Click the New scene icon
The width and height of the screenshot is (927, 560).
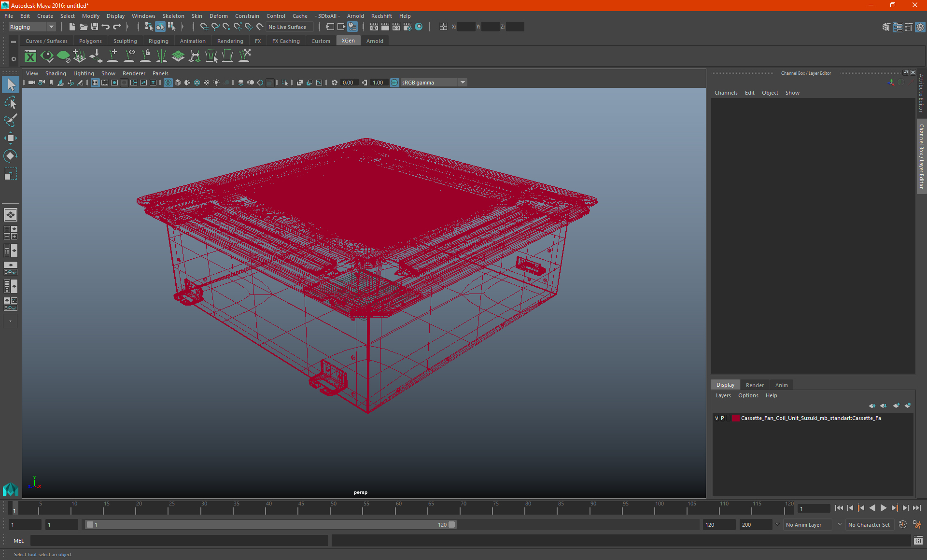tap(72, 27)
